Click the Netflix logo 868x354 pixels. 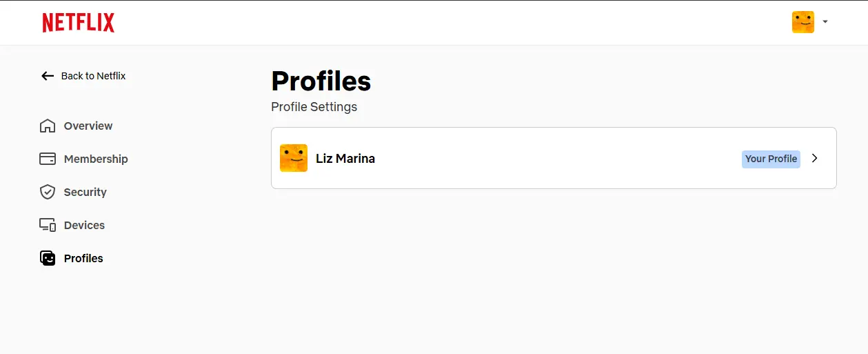pos(78,23)
